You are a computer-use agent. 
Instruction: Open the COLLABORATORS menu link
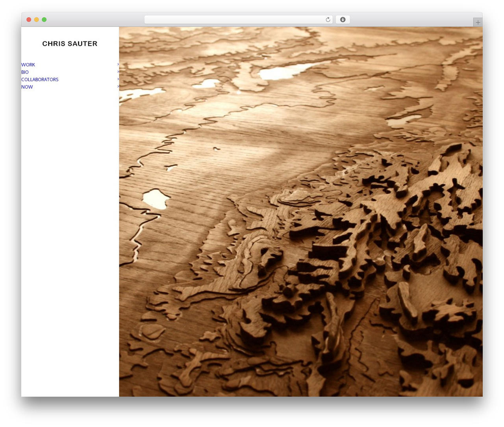point(40,80)
